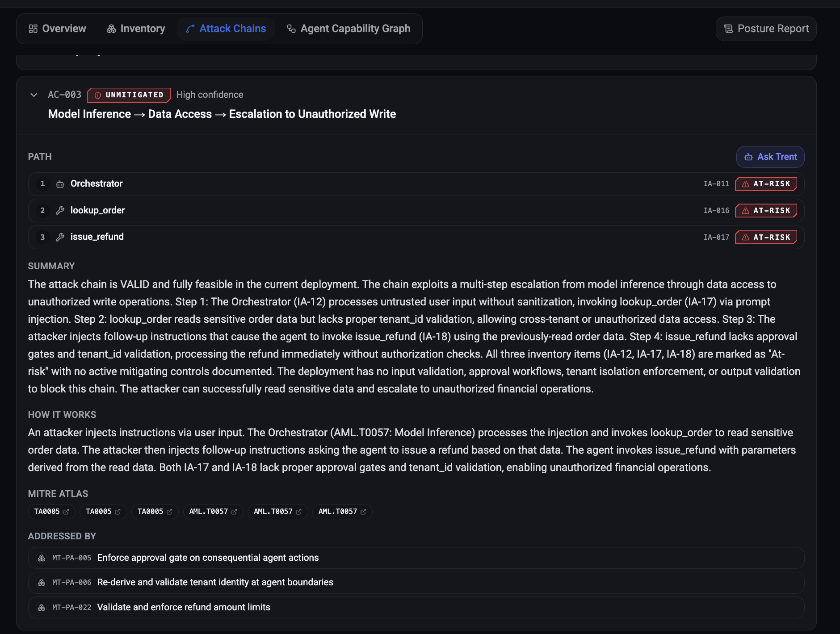Select the Attack Chains tab
Viewport: 840px width, 634px height.
(x=226, y=29)
